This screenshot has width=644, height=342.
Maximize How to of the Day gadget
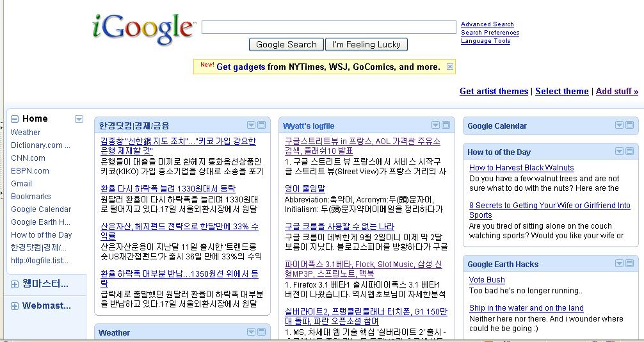point(629,151)
